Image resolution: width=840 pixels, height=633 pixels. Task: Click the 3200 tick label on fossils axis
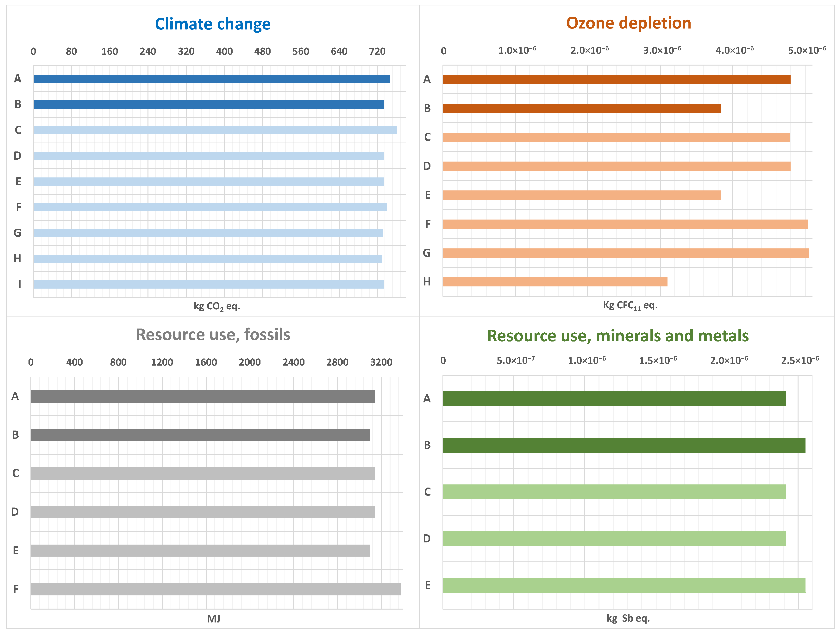click(x=381, y=362)
